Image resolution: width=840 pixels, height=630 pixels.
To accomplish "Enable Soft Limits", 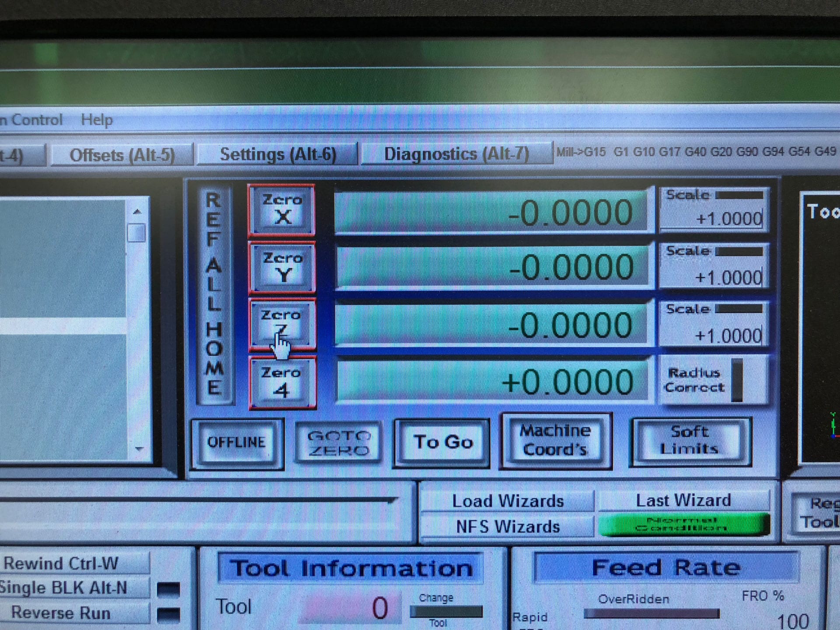I will coord(689,441).
